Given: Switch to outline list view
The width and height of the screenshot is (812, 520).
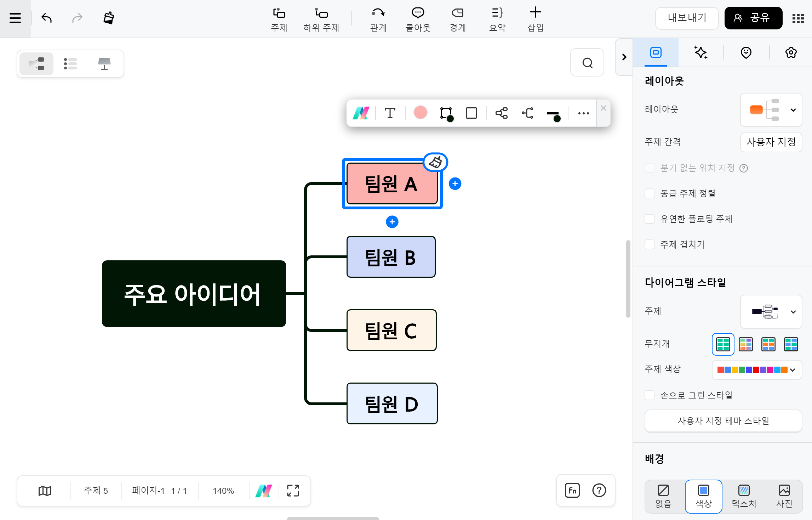Looking at the screenshot, I should point(70,64).
